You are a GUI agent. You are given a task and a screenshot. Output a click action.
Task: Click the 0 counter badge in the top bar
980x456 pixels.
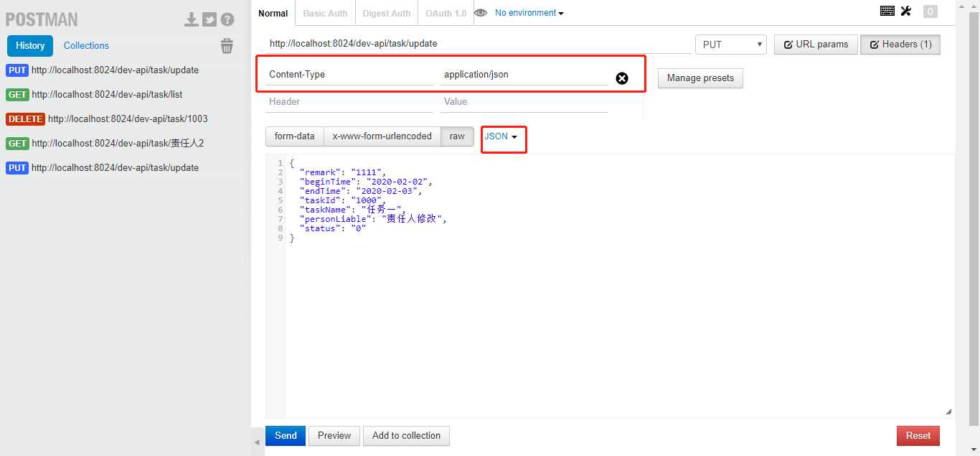click(930, 11)
